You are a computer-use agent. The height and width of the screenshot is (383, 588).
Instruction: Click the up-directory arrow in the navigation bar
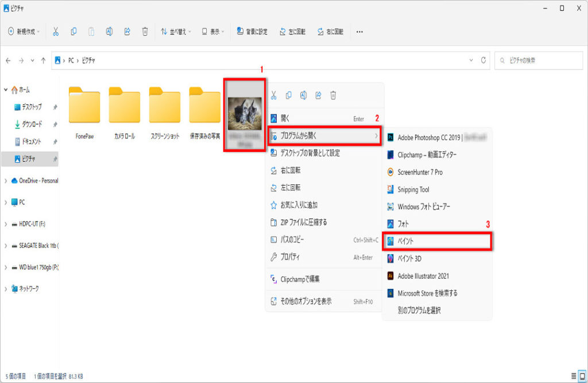43,60
